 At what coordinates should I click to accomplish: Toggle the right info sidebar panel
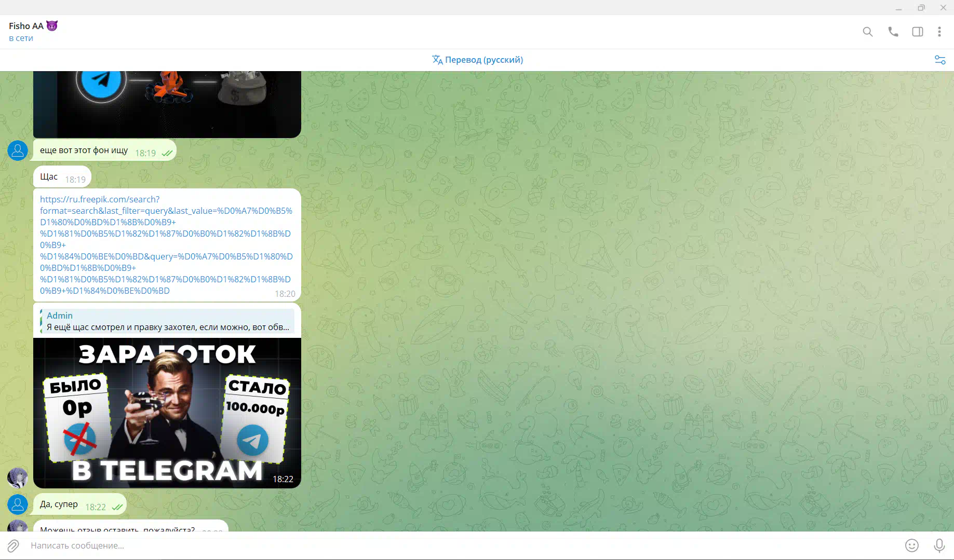[x=918, y=32]
